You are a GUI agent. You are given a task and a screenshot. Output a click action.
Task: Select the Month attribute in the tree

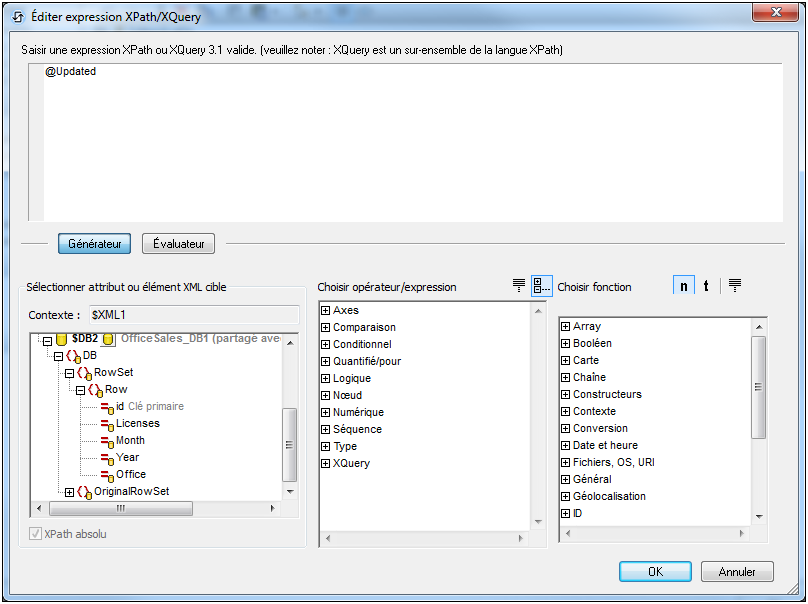tap(130, 440)
